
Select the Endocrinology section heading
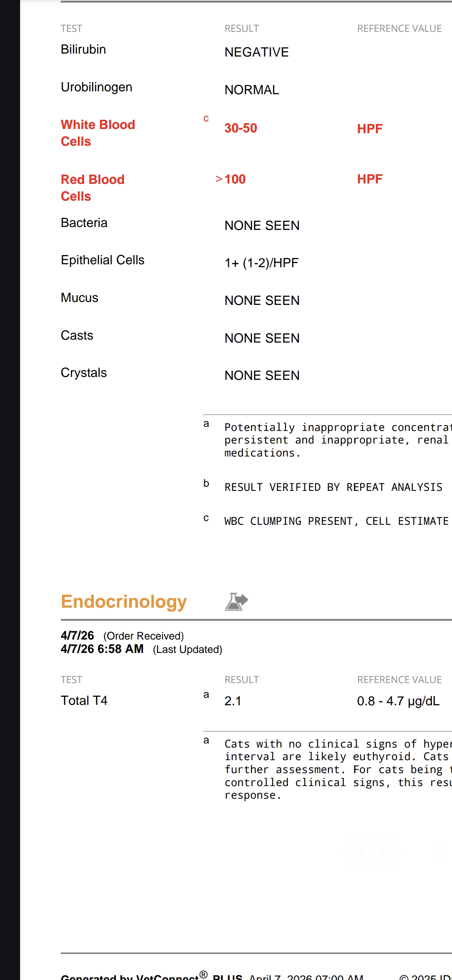tap(123, 602)
